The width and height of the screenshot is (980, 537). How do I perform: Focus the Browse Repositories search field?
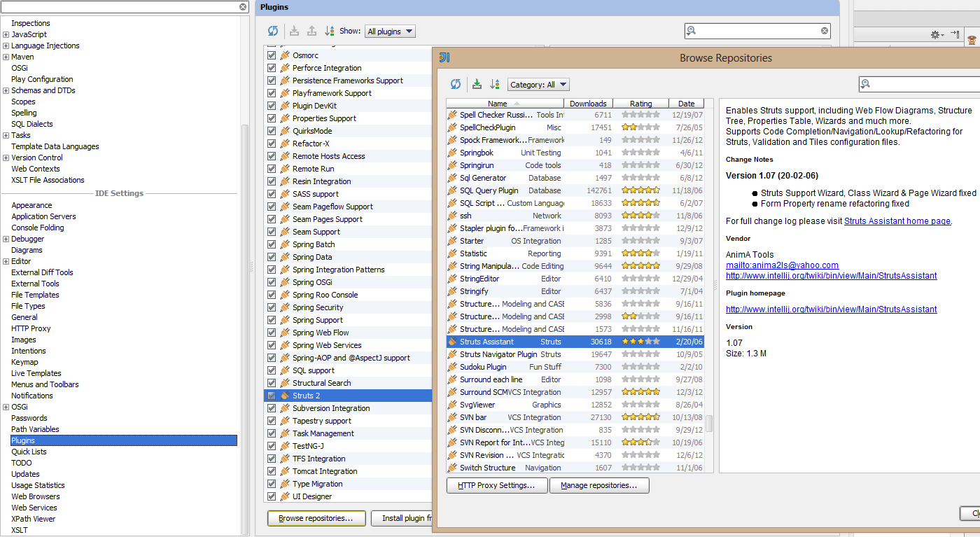pos(924,84)
